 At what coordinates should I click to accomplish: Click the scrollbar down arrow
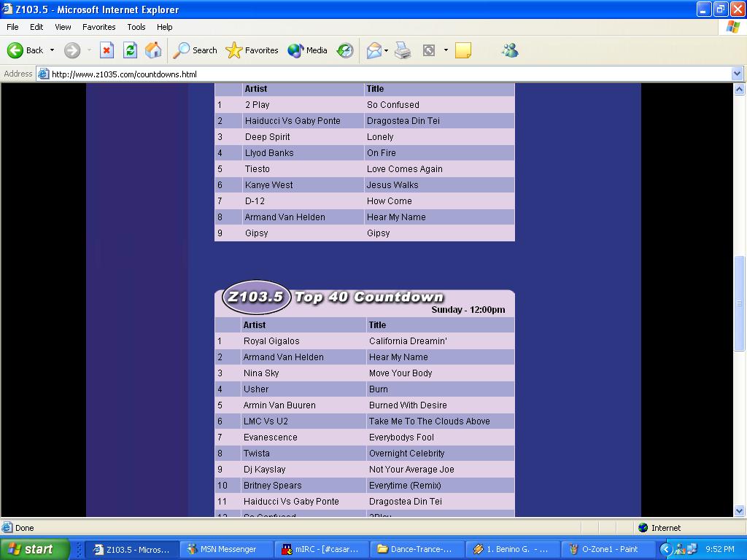click(739, 511)
